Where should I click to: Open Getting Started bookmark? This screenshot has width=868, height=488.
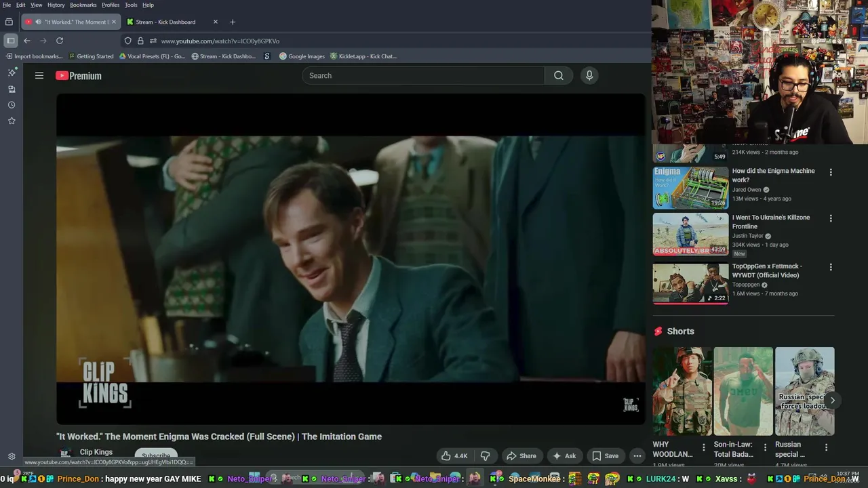pos(91,56)
